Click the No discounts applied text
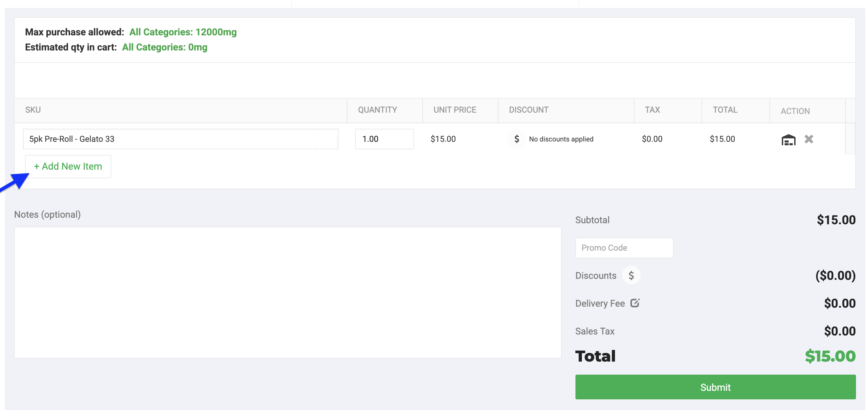 (561, 139)
